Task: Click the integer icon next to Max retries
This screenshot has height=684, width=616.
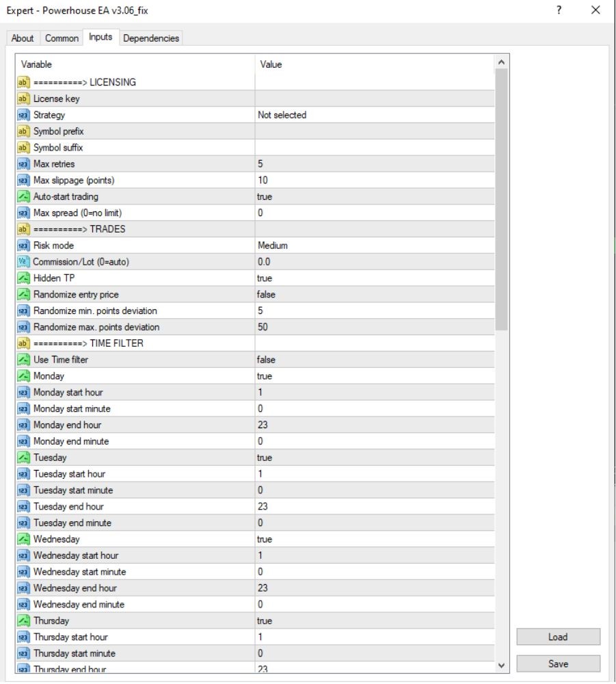Action: coord(23,164)
